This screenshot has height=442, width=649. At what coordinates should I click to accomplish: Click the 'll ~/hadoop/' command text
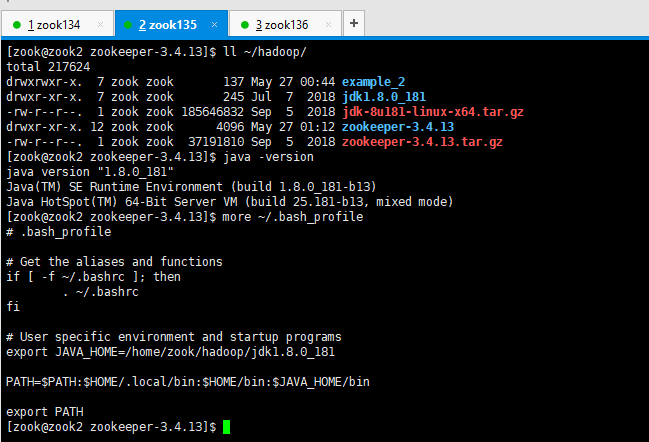[265, 52]
